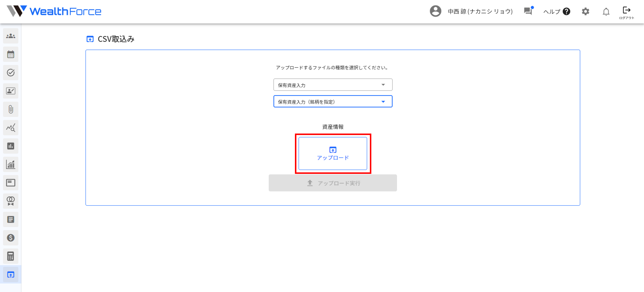The width and height of the screenshot is (644, 292).
Task: Click the chart search analysis sidebar icon
Action: click(11, 128)
